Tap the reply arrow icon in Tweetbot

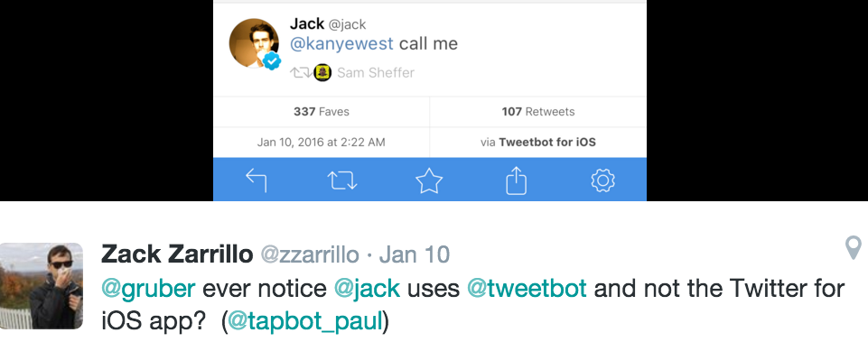point(257,180)
